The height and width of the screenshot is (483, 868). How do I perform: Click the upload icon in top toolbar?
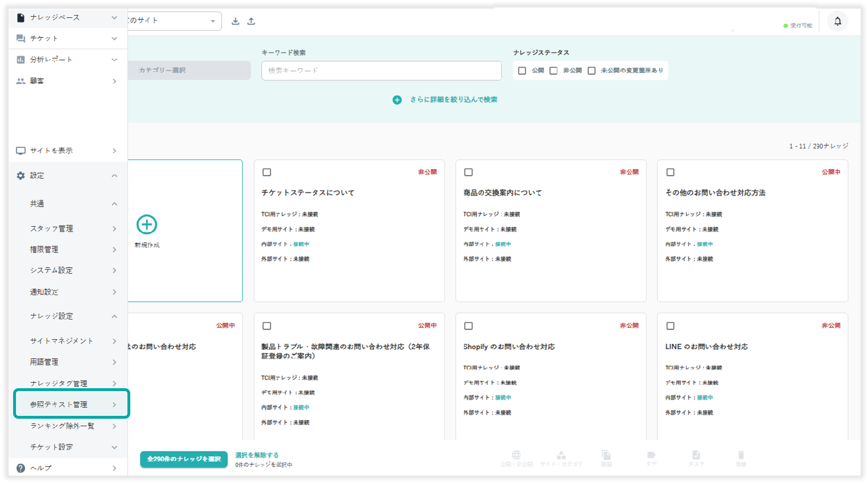tap(251, 21)
